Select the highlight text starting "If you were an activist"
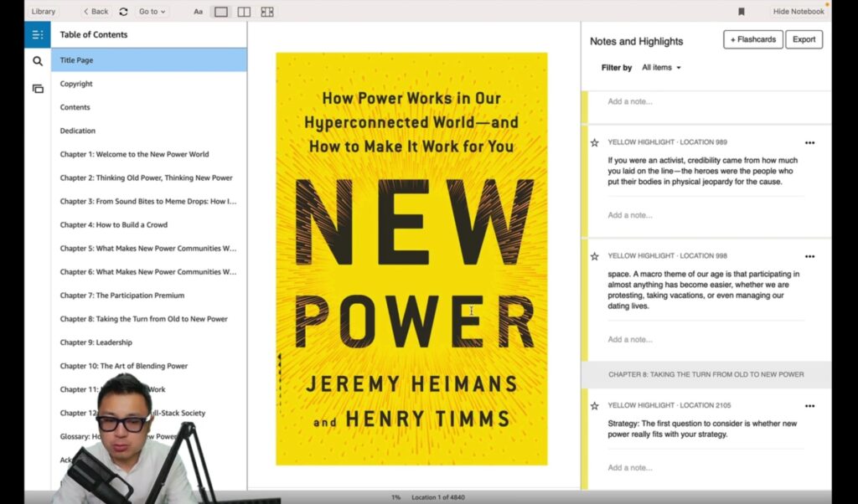This screenshot has height=504, width=858. click(x=703, y=171)
